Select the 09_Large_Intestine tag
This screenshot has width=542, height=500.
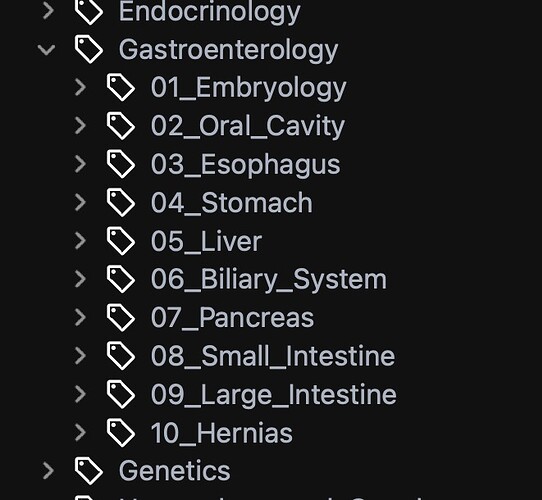click(x=273, y=395)
